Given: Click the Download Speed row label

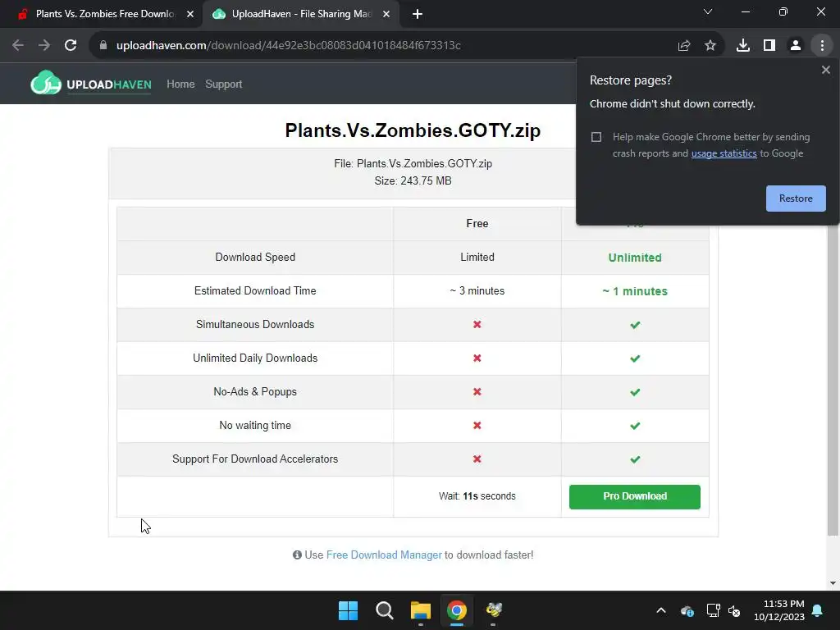Looking at the screenshot, I should 255,257.
